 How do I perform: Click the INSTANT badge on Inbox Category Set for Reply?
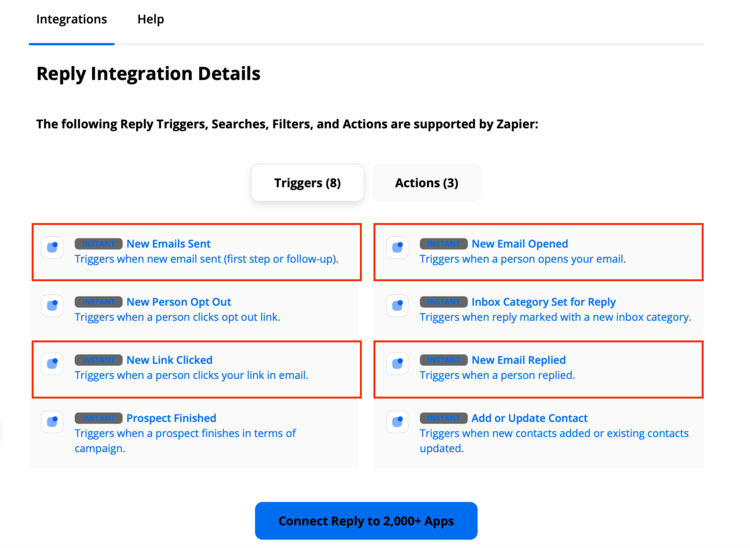(444, 302)
